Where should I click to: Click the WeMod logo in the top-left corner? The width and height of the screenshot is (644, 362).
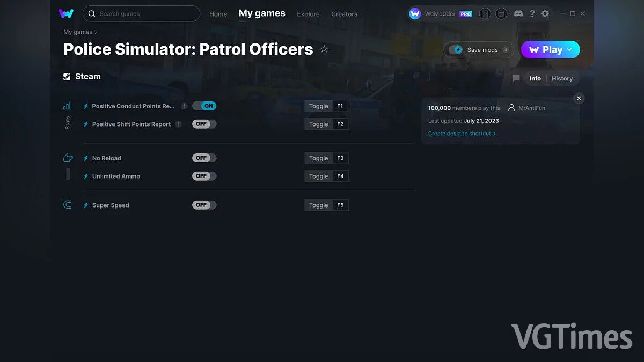(x=66, y=13)
